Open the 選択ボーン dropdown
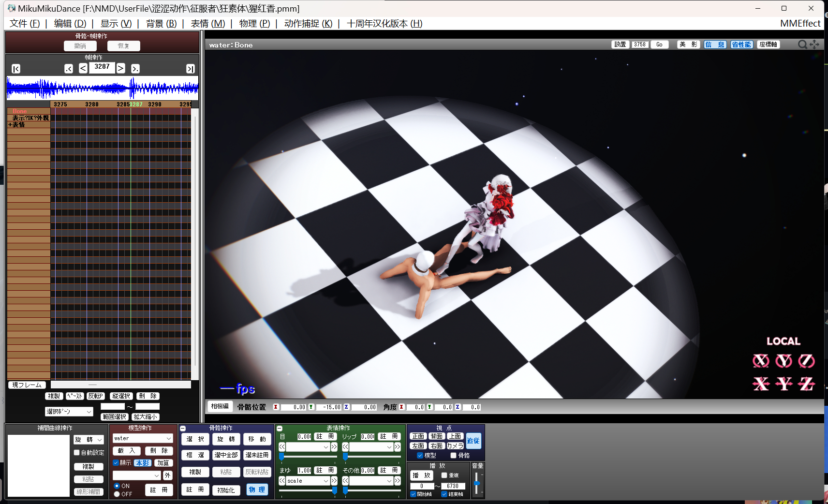The height and width of the screenshot is (504, 828). click(69, 412)
